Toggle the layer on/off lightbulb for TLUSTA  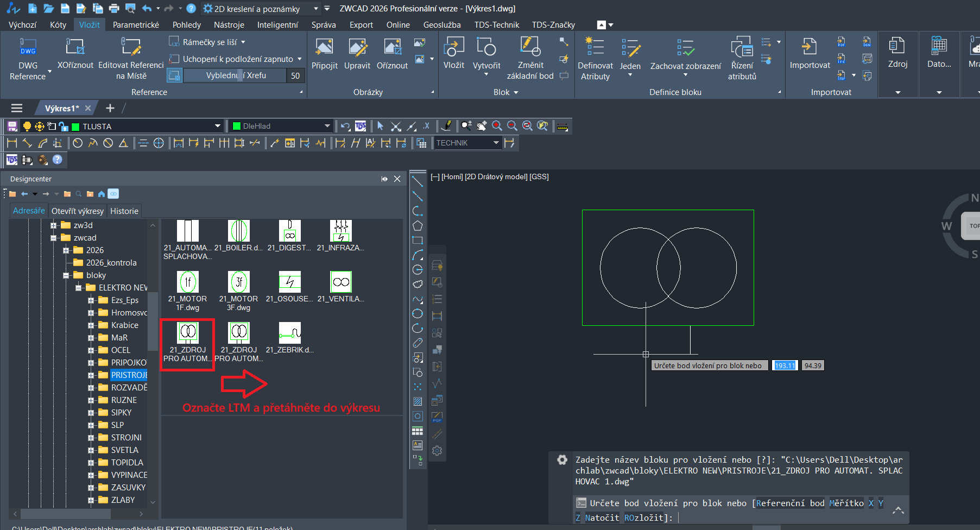pos(27,127)
